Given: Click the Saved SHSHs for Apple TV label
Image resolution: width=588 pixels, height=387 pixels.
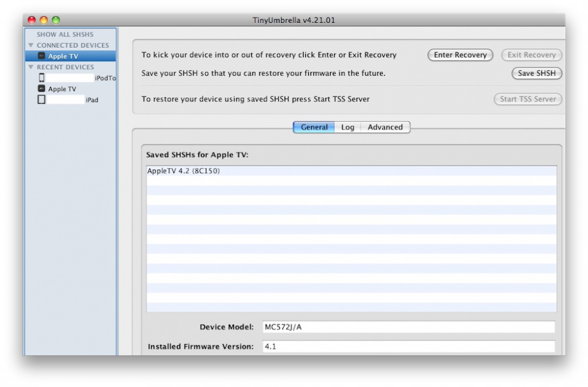Looking at the screenshot, I should [197, 154].
